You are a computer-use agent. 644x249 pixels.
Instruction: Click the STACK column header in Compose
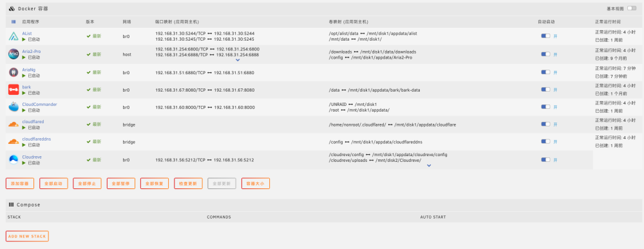[14, 217]
